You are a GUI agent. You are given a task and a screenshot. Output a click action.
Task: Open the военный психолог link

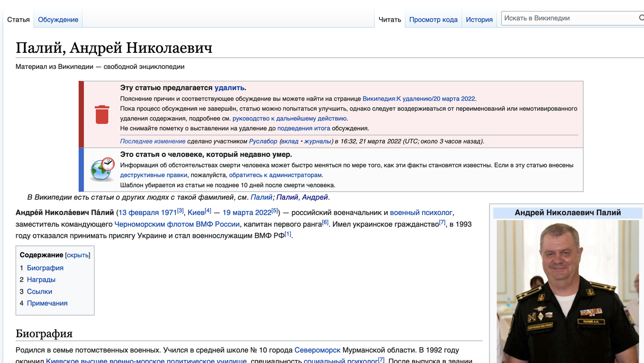click(x=422, y=213)
